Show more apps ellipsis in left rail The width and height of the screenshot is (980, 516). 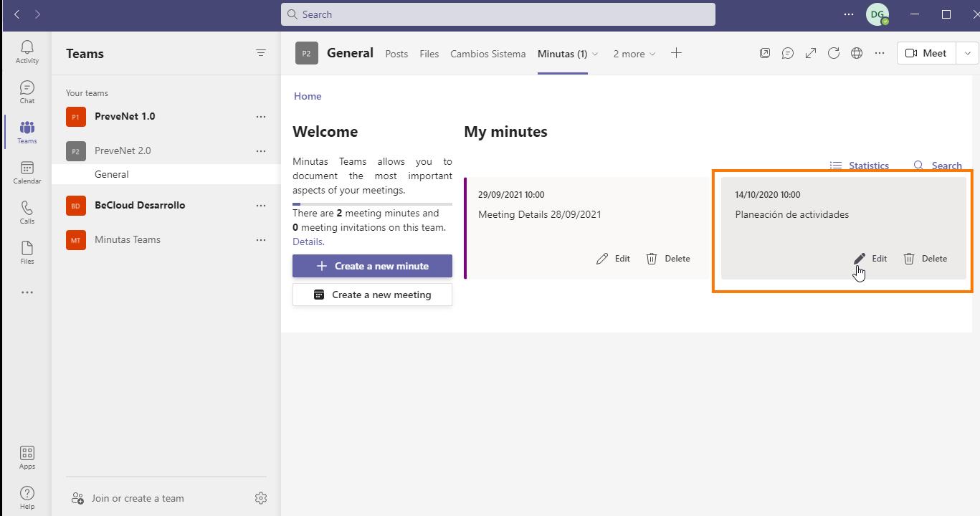coord(27,292)
